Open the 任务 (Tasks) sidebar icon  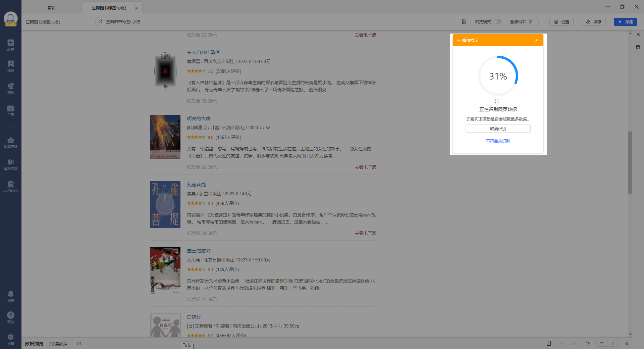[11, 66]
